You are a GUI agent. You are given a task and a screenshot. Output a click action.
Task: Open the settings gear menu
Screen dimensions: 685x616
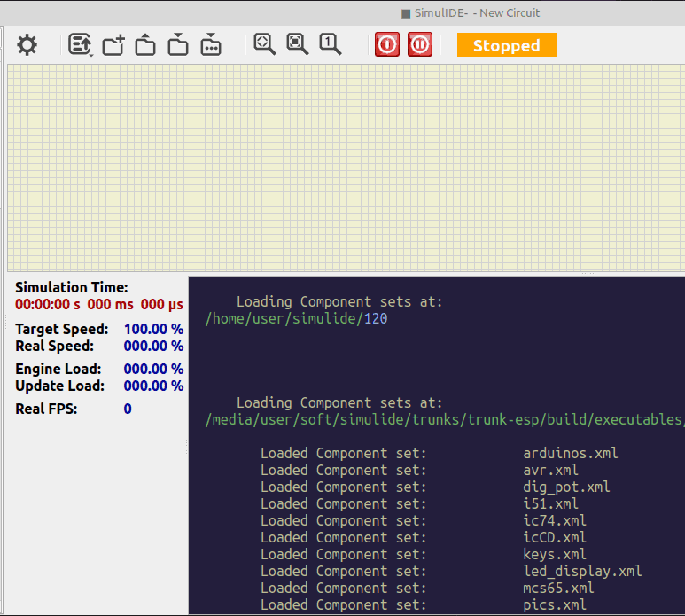coord(27,45)
